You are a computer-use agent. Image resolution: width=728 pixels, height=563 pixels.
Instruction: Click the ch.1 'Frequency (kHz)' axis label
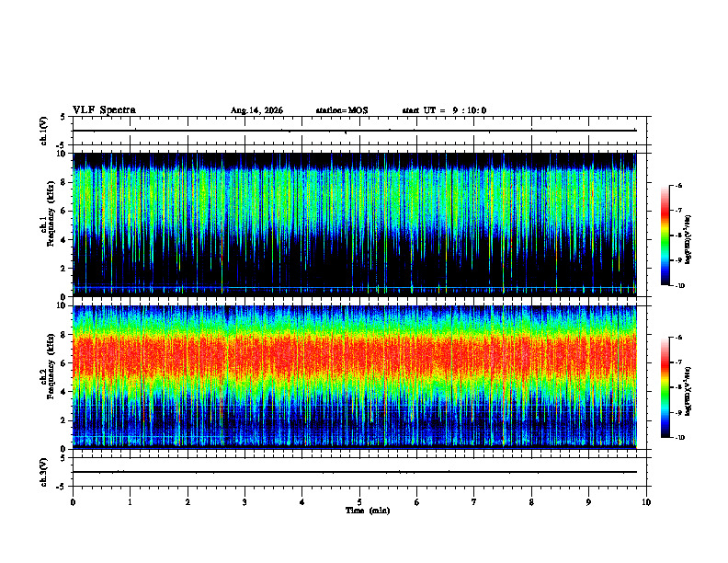click(51, 213)
